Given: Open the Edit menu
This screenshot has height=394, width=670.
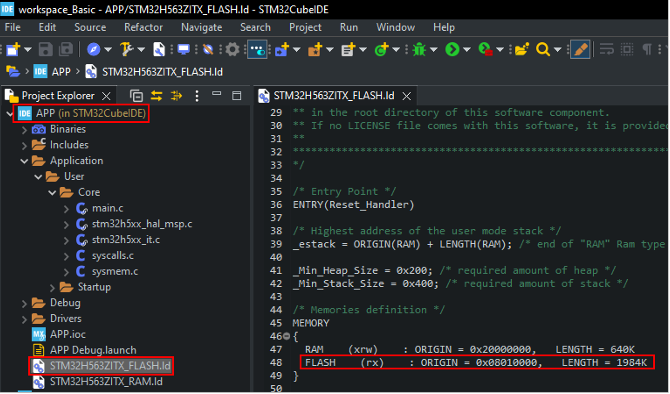Looking at the screenshot, I should (x=47, y=27).
